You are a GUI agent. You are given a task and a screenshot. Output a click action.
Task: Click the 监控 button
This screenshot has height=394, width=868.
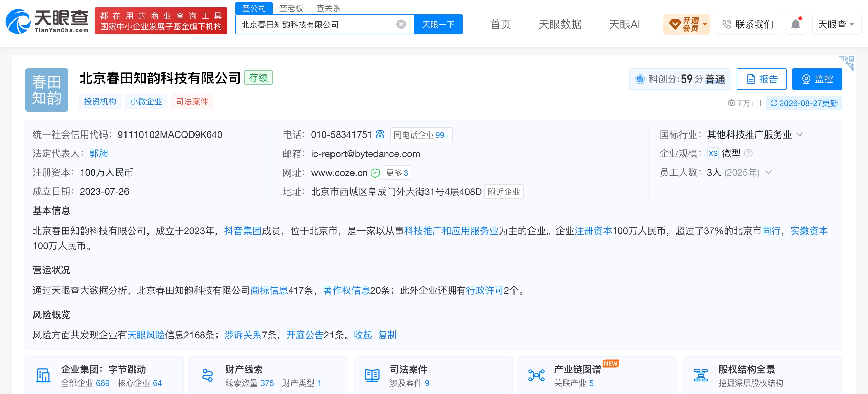pyautogui.click(x=817, y=79)
